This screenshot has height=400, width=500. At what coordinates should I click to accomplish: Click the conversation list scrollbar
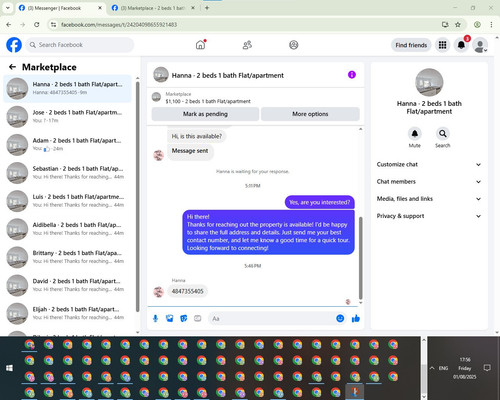pos(138,197)
